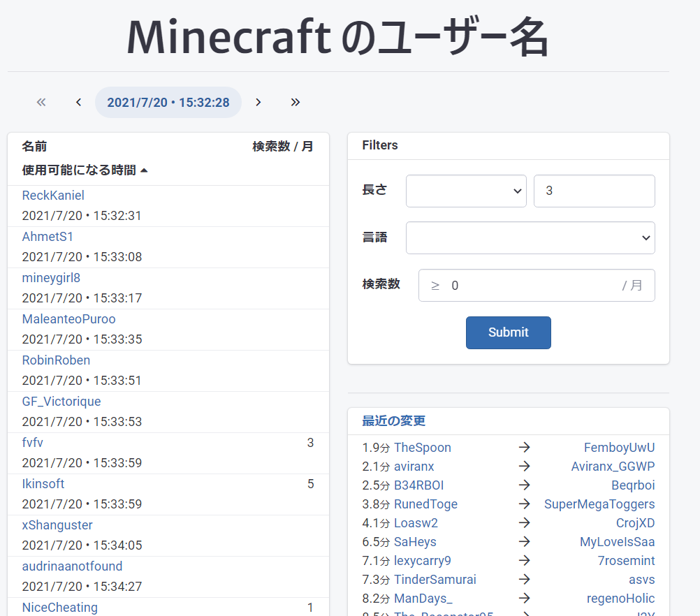Click the 7.3分 time label
Viewport: 700px width, 616px height.
pos(376,580)
